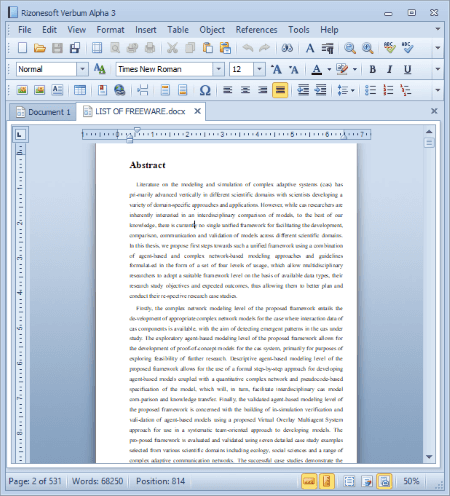450x496 pixels.
Task: Click the Find binoculars icon
Action: click(x=287, y=48)
